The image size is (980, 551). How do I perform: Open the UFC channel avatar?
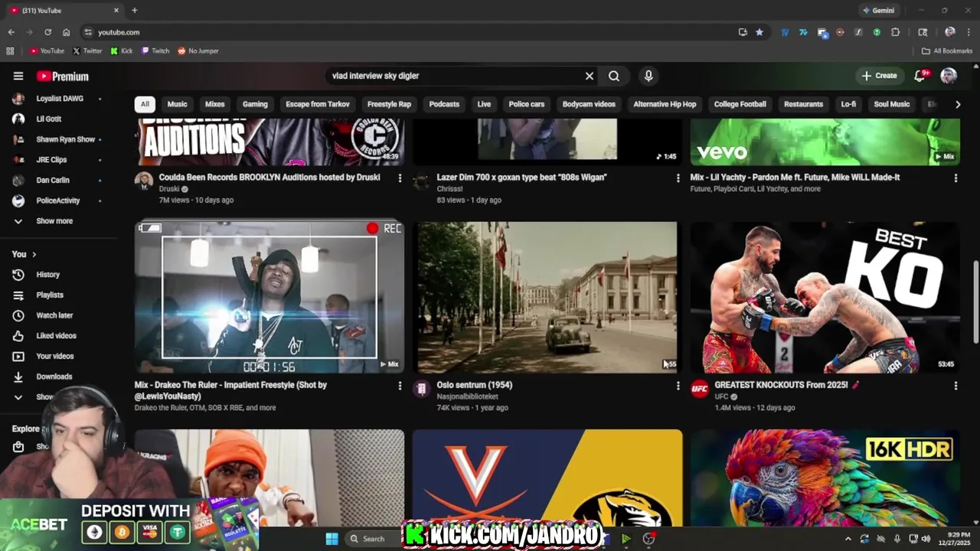(700, 389)
